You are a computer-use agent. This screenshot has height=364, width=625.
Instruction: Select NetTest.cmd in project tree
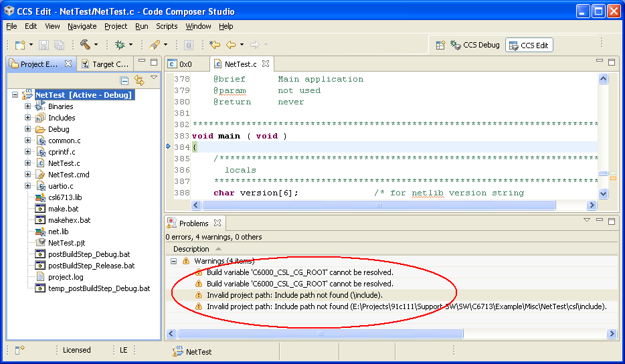coord(68,175)
